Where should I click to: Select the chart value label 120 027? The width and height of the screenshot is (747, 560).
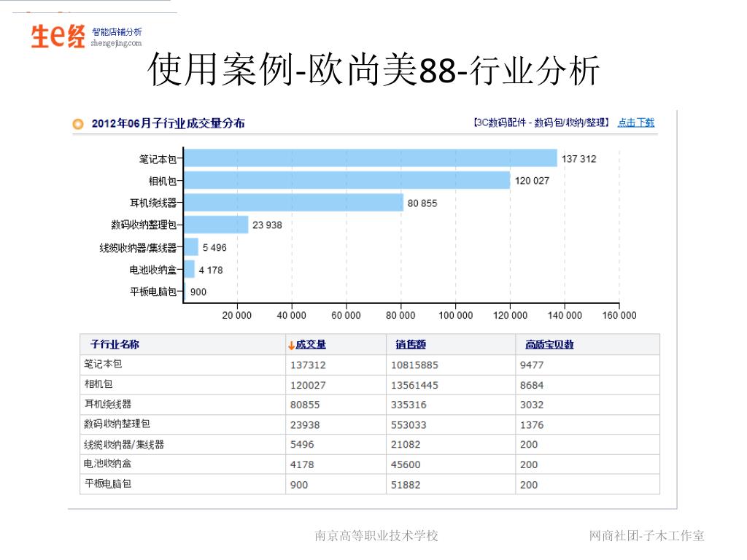click(532, 181)
